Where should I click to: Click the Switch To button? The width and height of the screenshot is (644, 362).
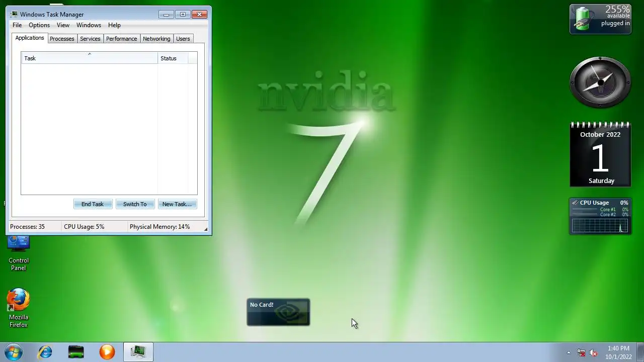[135, 204]
